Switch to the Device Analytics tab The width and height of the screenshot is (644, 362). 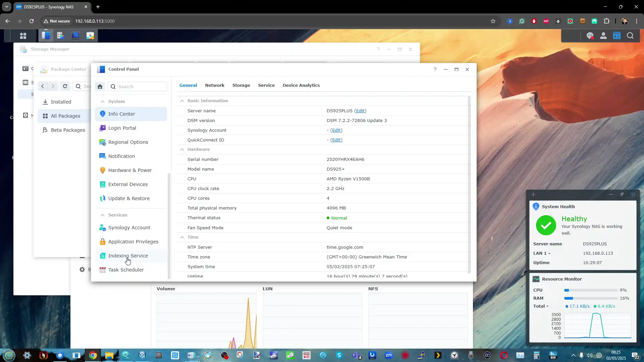301,85
